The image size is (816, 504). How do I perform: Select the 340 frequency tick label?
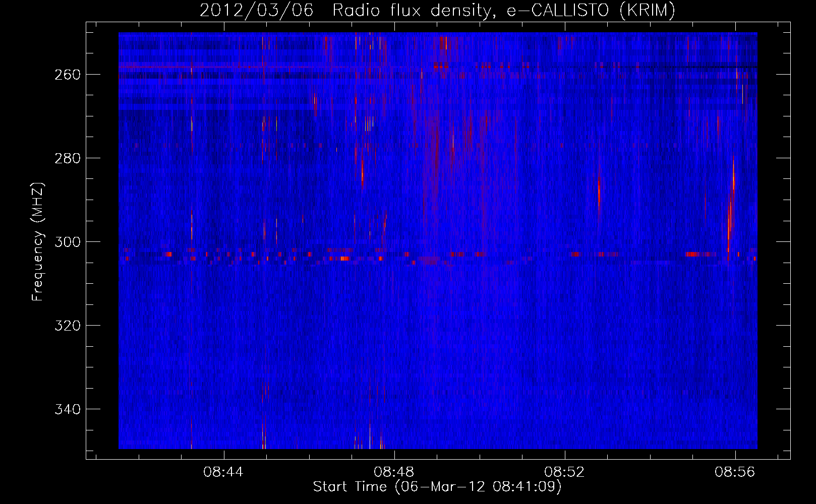67,409
